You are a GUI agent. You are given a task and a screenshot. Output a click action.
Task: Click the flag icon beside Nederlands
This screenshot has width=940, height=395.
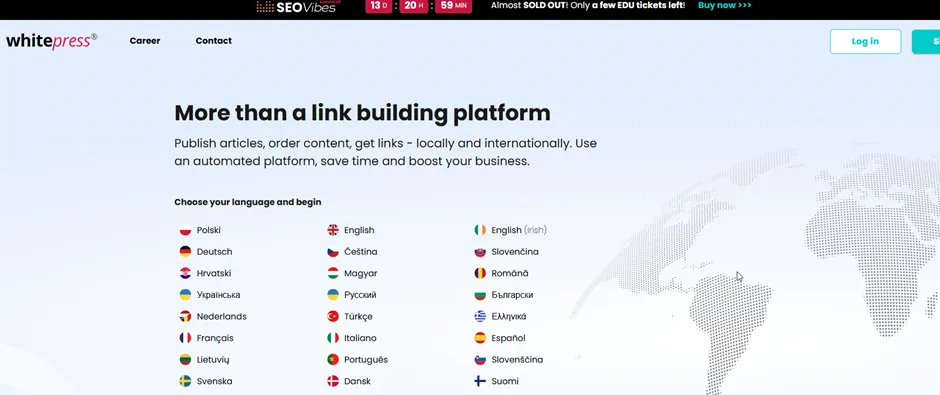click(x=185, y=316)
